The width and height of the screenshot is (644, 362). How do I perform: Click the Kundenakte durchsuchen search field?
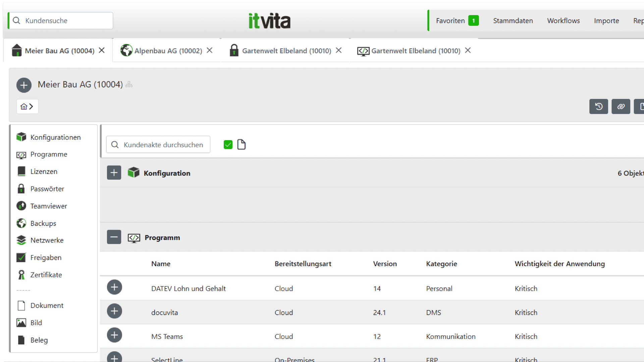point(163,145)
